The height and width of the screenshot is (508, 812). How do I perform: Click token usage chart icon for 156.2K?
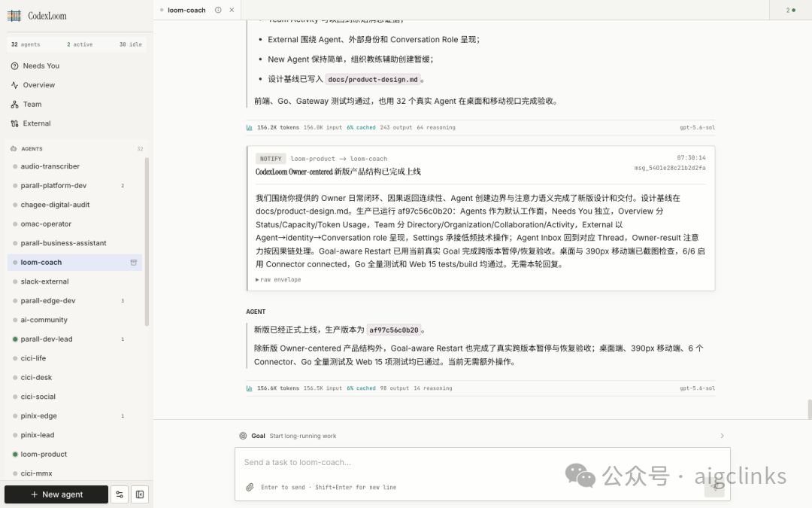tap(249, 127)
